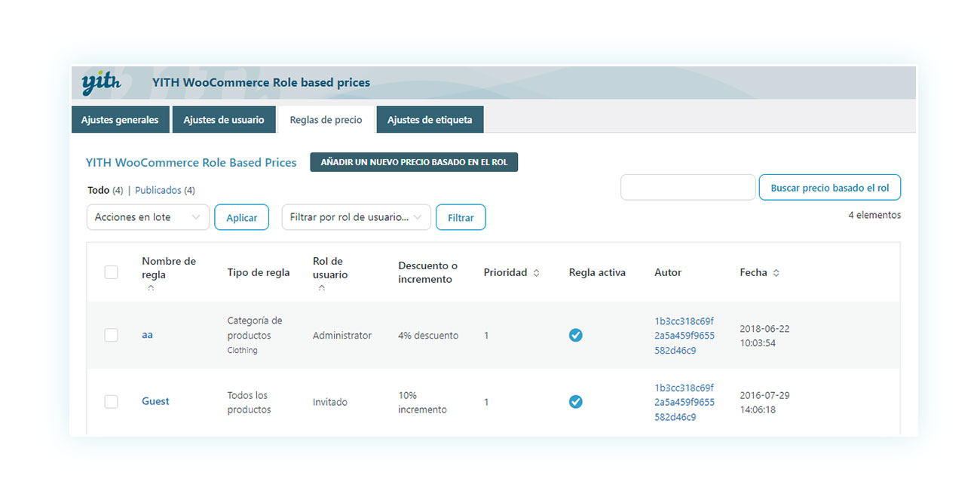
Task: Open the aa rule name link
Action: (147, 335)
